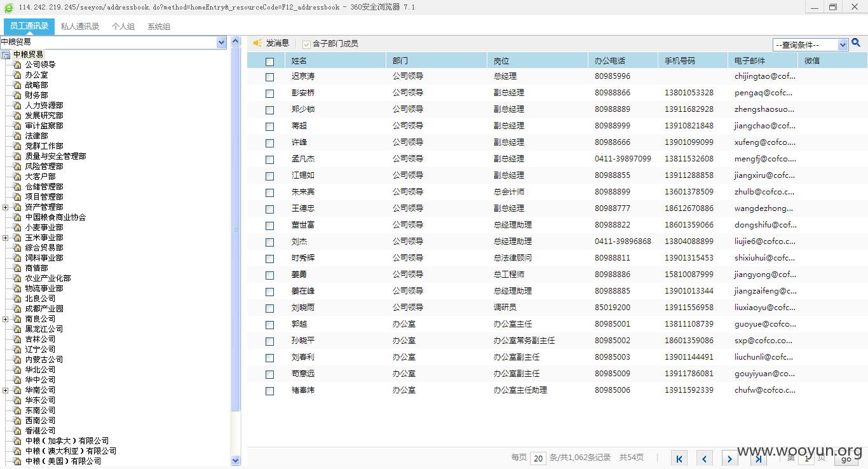Open the 个人组 tab
The height and width of the screenshot is (469, 868).
coord(123,27)
